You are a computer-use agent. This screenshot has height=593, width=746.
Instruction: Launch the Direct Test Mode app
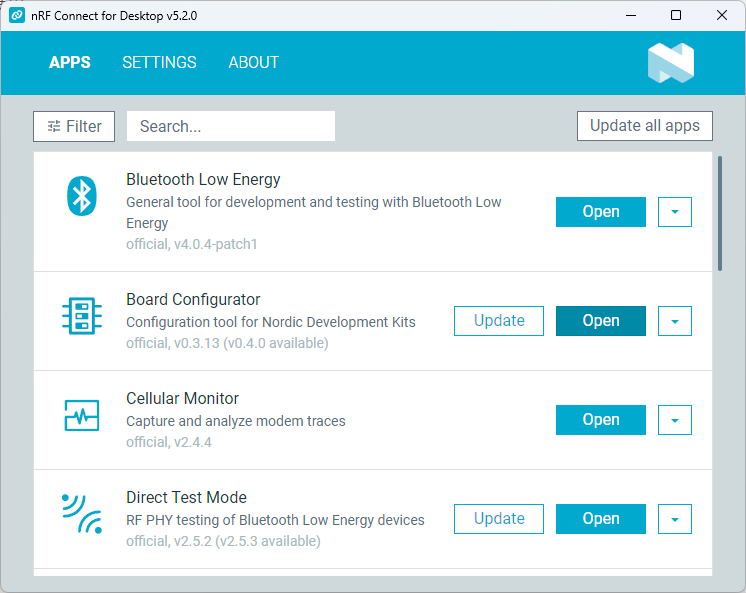point(601,519)
